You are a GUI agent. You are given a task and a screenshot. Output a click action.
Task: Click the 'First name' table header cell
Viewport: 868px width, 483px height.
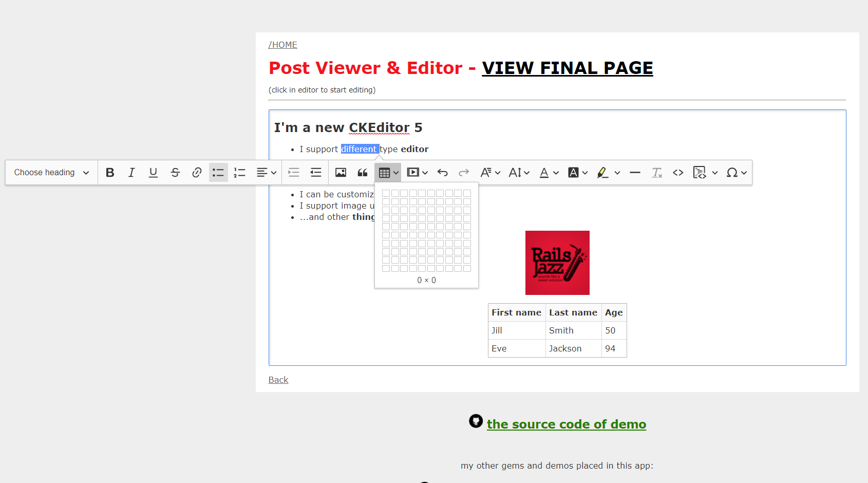517,312
